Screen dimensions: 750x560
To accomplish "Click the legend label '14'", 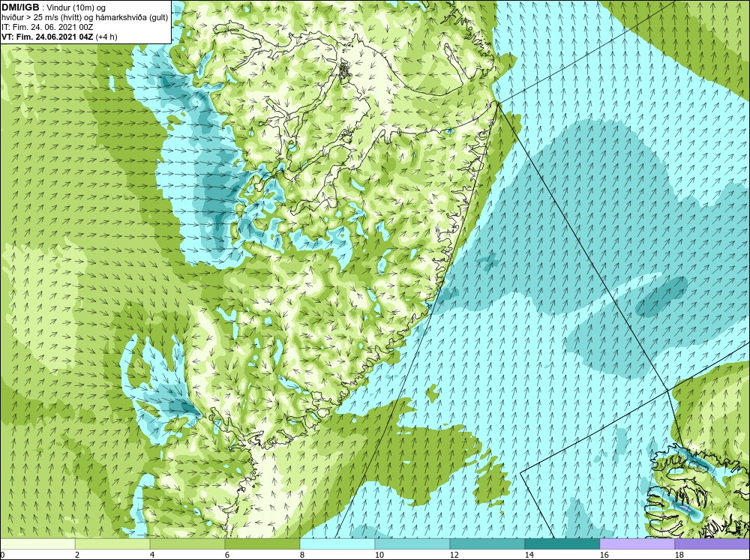I will click(x=529, y=555).
